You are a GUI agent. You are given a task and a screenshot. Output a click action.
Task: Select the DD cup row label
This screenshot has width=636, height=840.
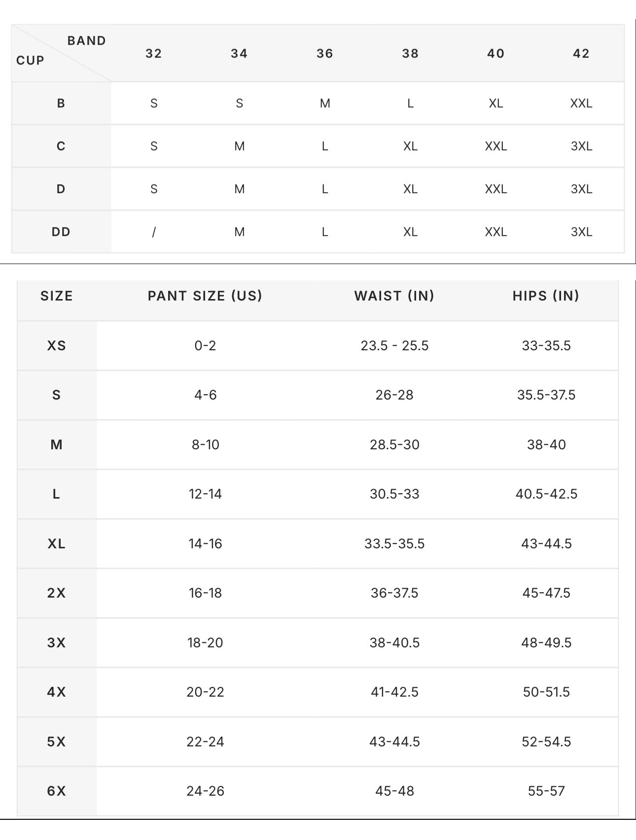(x=61, y=232)
